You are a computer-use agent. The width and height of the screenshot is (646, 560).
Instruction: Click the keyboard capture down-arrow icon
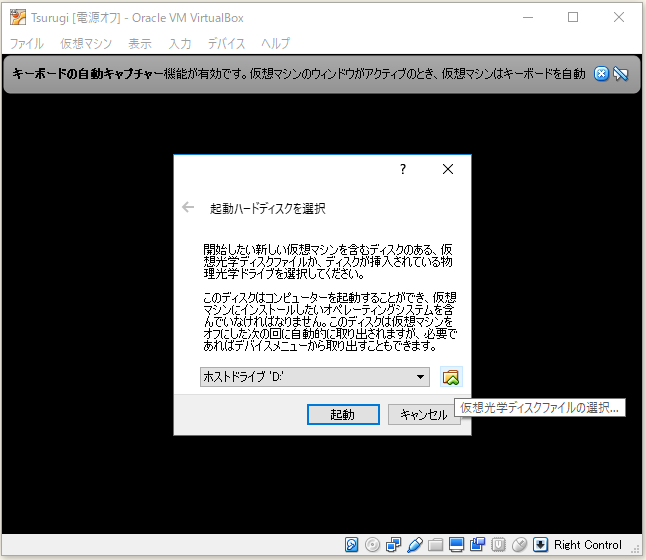coord(540,545)
